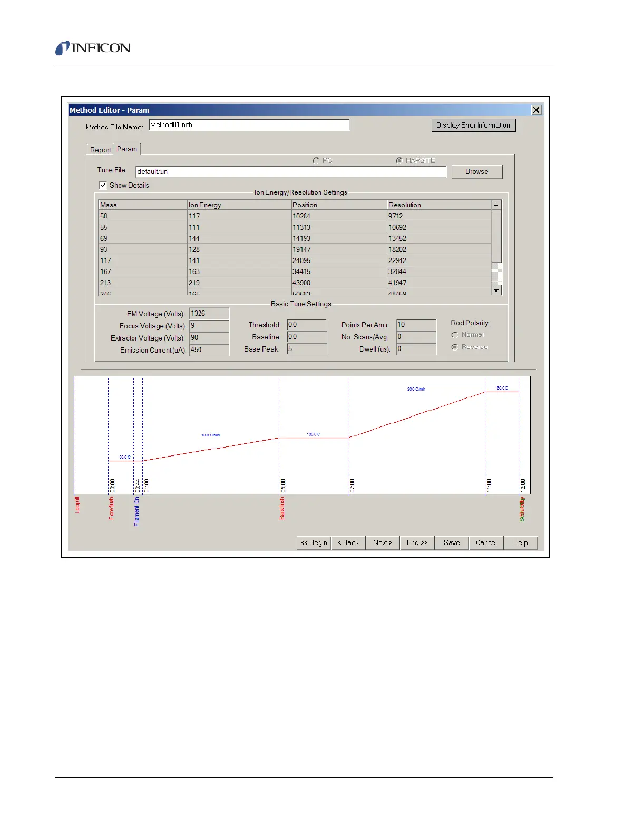Image resolution: width=644 pixels, height=835 pixels.
Task: Go to Begin of method wizard
Action: coord(314,542)
